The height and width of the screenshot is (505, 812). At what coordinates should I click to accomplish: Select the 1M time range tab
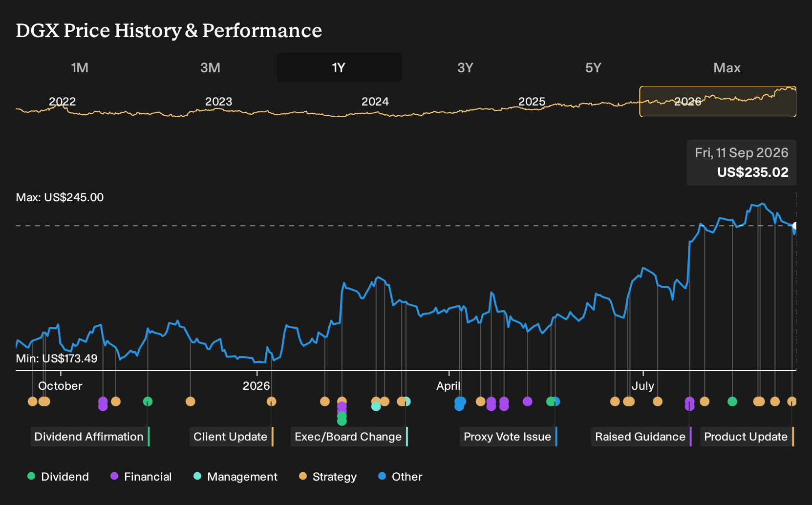tap(80, 67)
